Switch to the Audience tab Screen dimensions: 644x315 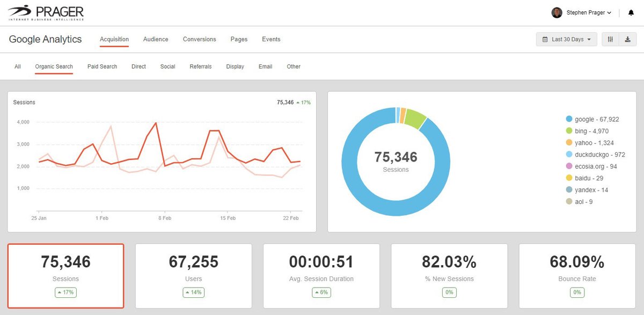(x=156, y=39)
